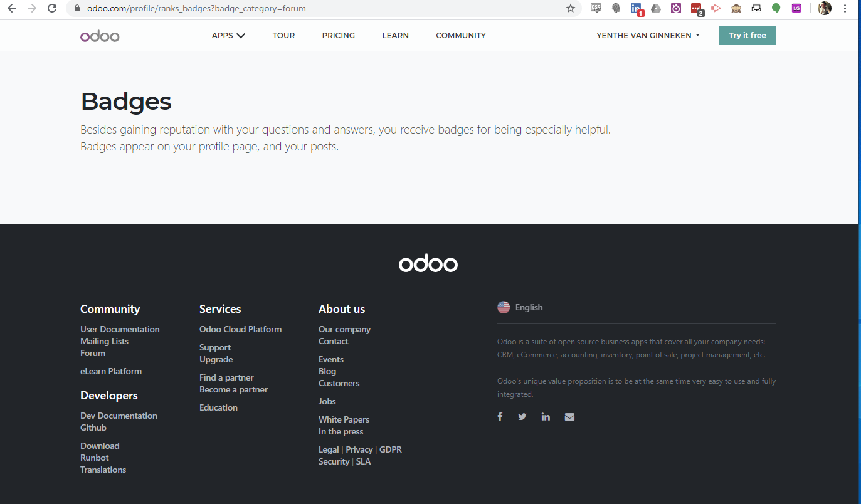Bookmark the page with the star icon
861x504 pixels.
pos(571,8)
